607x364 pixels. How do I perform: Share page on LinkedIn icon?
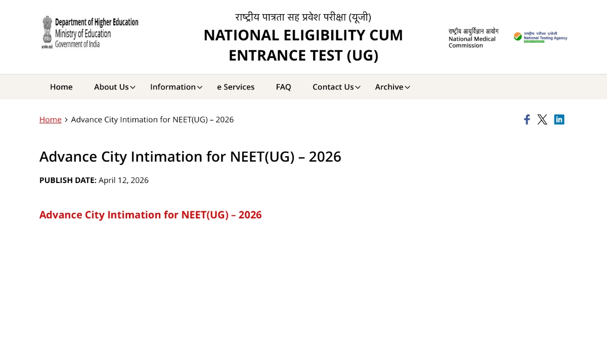[x=559, y=119]
